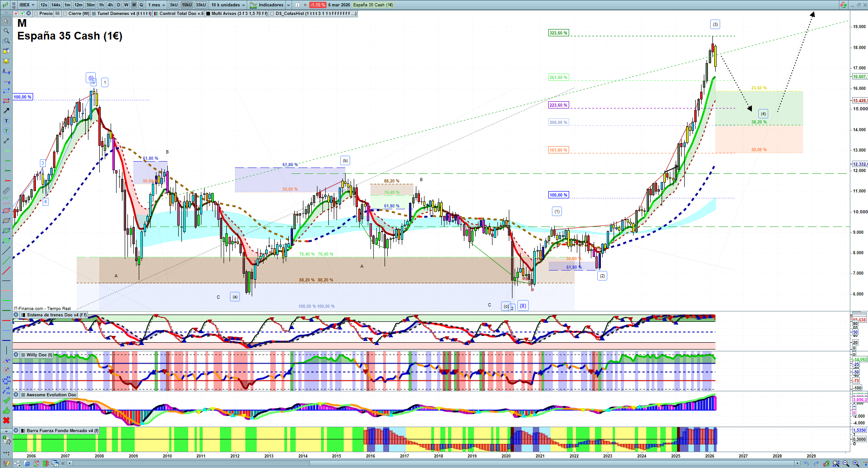Pick the alert creation bell with cursor
This screenshot has width=868, height=468.
pyautogui.click(x=6, y=51)
